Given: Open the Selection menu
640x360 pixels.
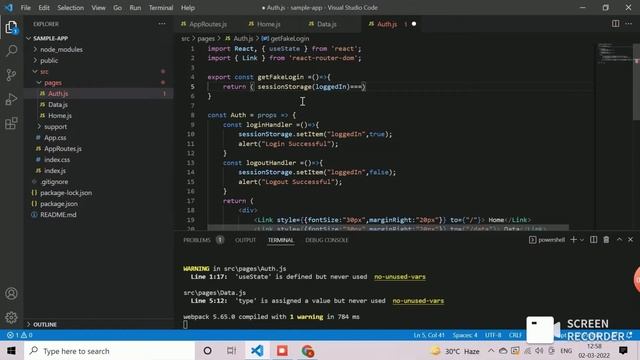Looking at the screenshot, I should pyautogui.click(x=71, y=8).
